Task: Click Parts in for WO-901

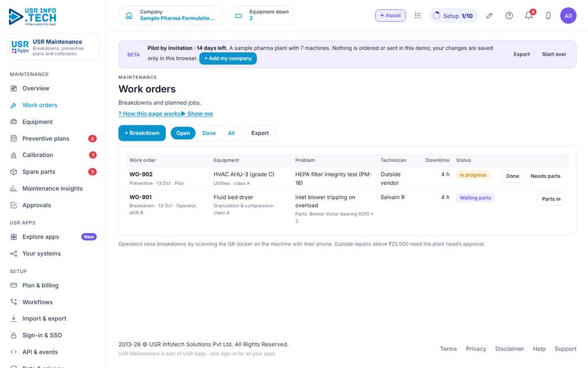Action: [551, 199]
